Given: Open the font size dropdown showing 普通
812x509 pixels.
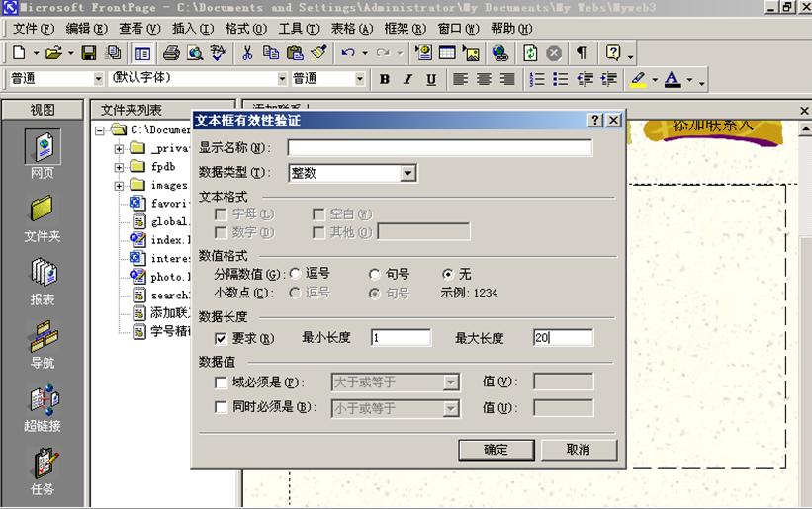Looking at the screenshot, I should point(360,79).
